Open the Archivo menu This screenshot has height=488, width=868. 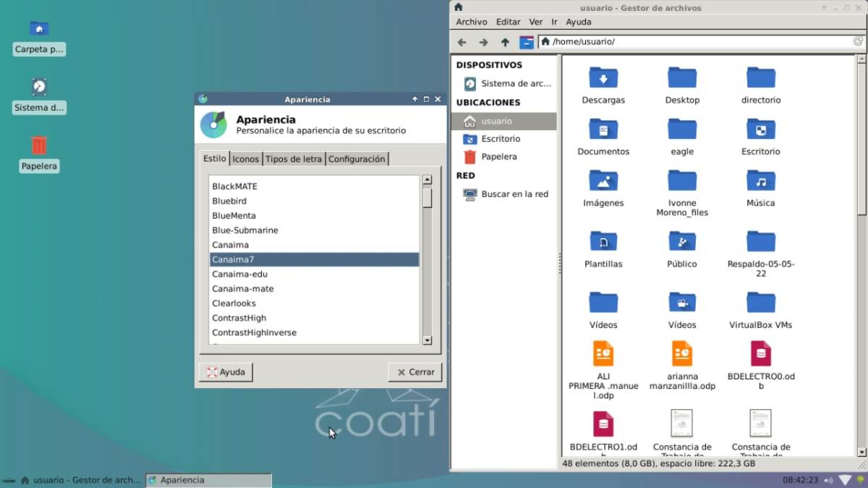471,22
